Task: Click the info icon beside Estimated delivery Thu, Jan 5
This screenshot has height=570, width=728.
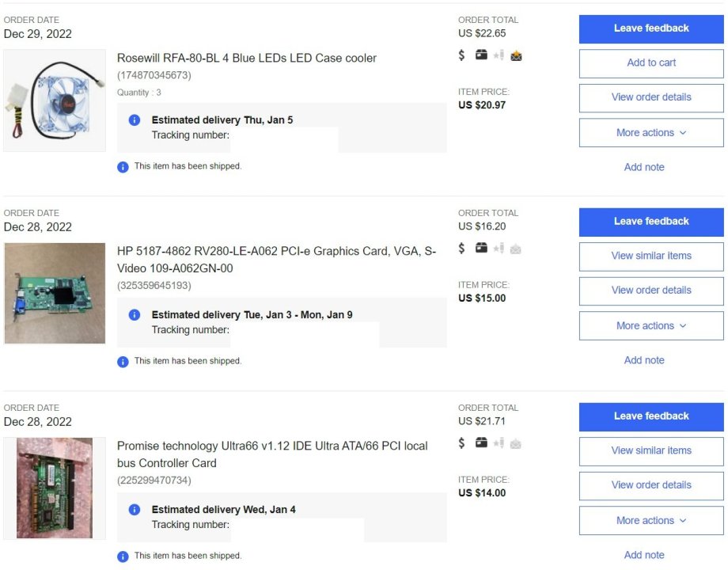Action: click(135, 120)
